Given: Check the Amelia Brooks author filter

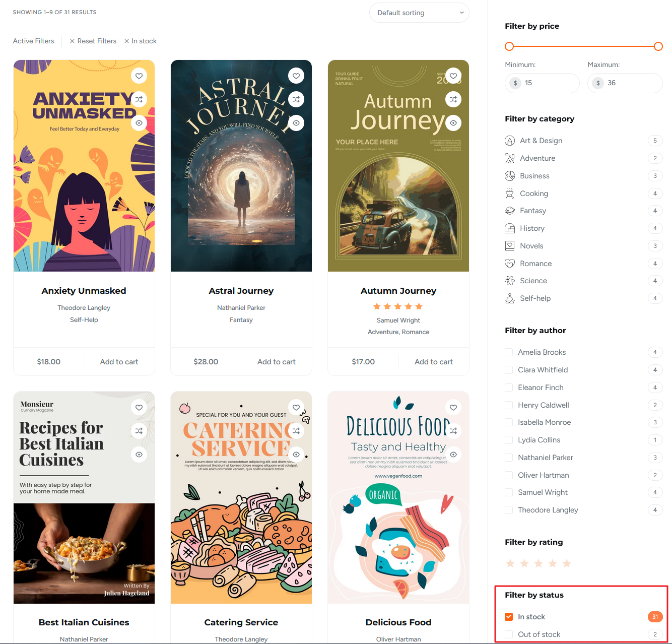Looking at the screenshot, I should coord(509,352).
